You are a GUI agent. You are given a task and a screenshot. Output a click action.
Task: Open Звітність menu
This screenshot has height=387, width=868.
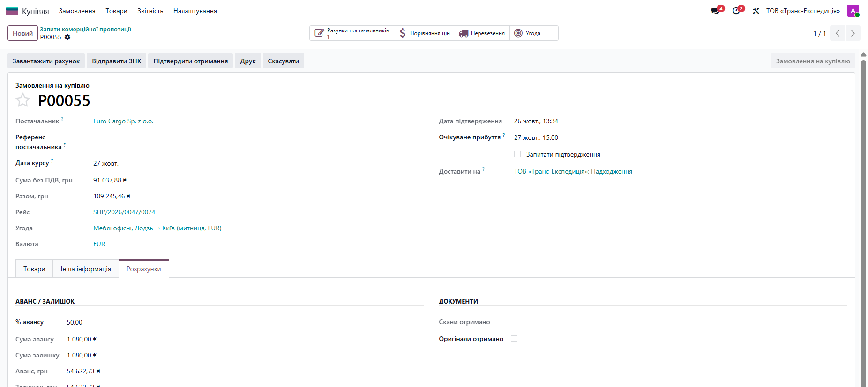[x=150, y=11]
